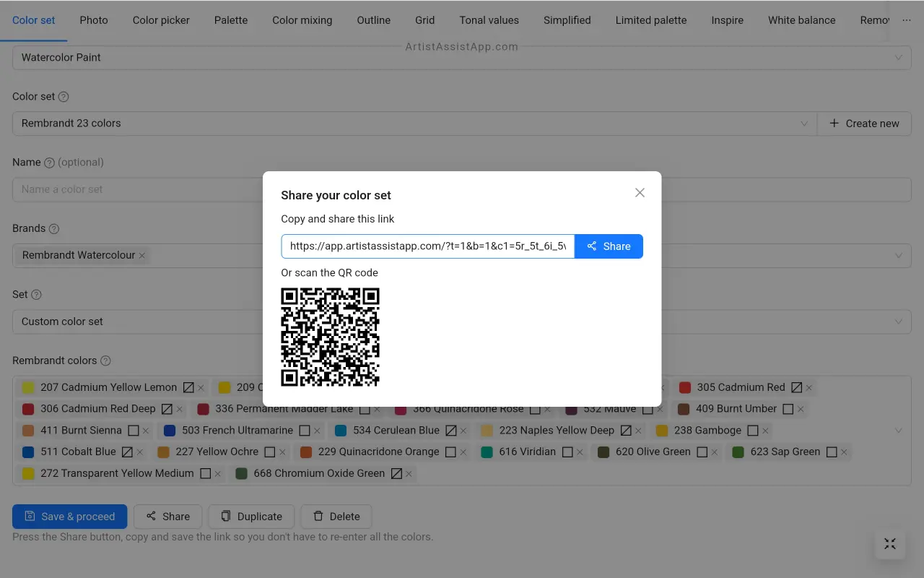Open the Simplified tab
The height and width of the screenshot is (578, 924).
567,20
